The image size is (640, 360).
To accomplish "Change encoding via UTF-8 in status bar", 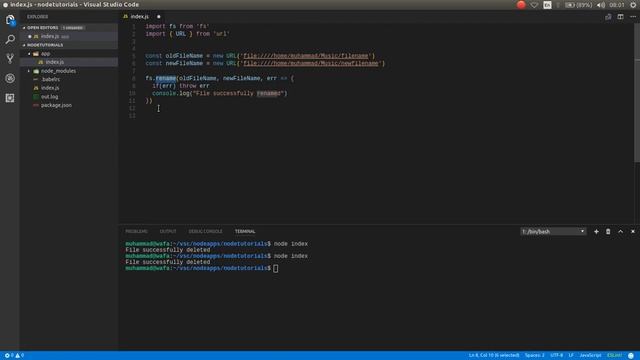I will 556,356.
